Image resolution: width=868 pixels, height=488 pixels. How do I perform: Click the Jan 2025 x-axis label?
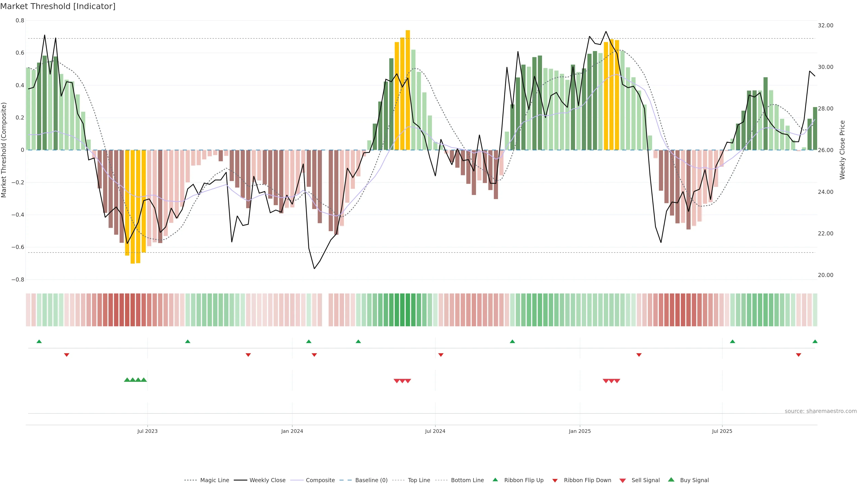click(x=580, y=431)
